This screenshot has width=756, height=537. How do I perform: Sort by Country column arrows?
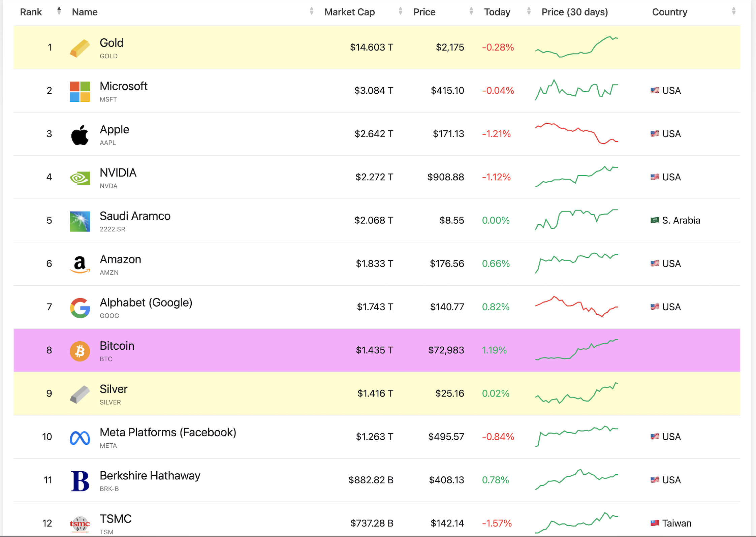click(733, 11)
